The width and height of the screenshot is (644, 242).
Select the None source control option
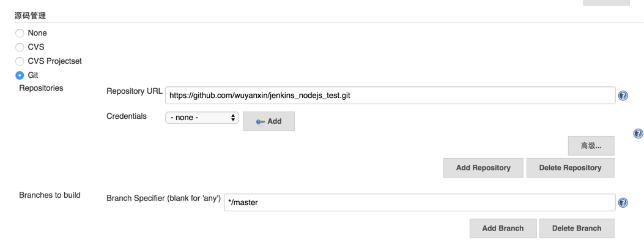tap(20, 33)
